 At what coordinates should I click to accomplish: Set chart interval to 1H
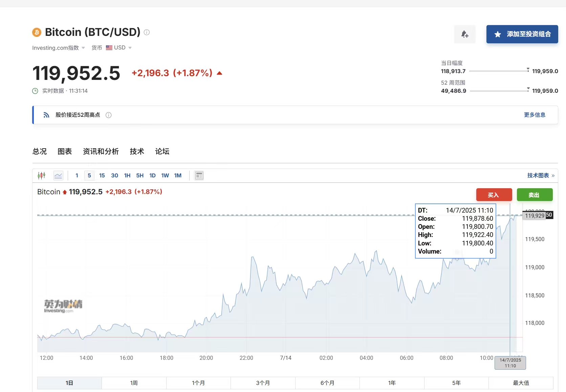pos(127,175)
